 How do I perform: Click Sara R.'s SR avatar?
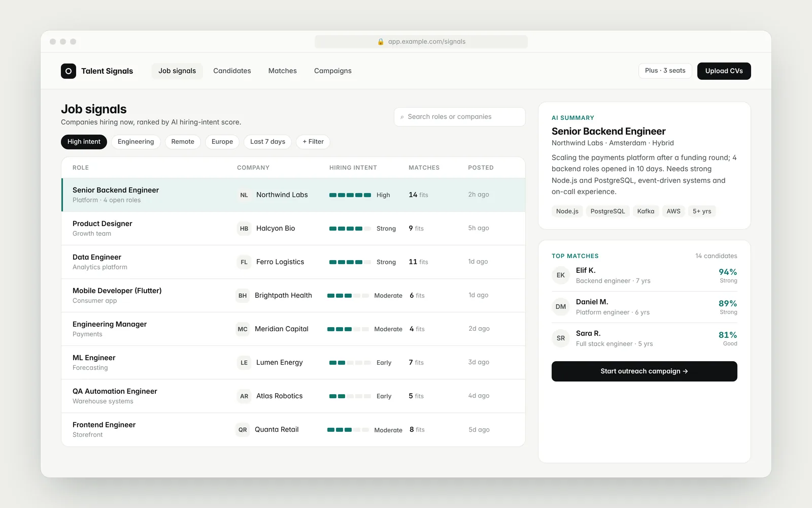(x=561, y=338)
